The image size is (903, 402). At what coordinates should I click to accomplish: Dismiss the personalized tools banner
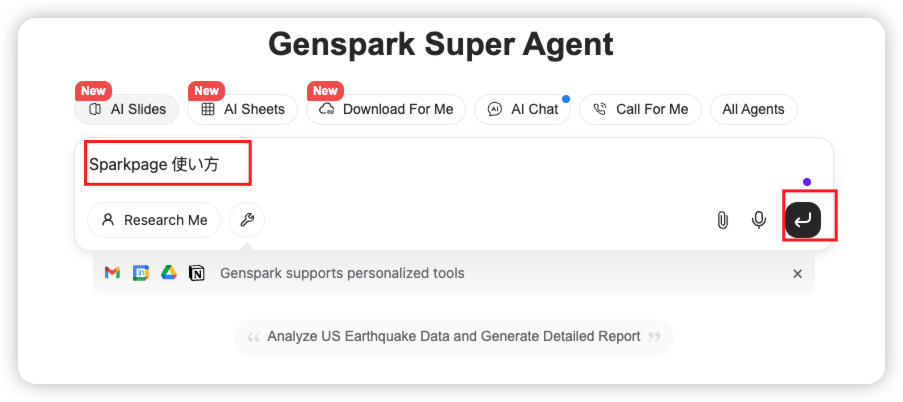[798, 274]
